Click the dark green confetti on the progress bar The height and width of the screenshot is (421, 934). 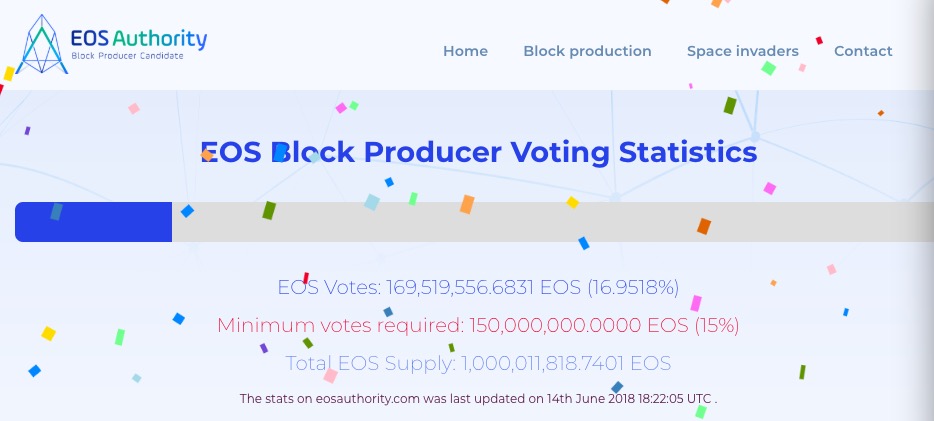(269, 210)
